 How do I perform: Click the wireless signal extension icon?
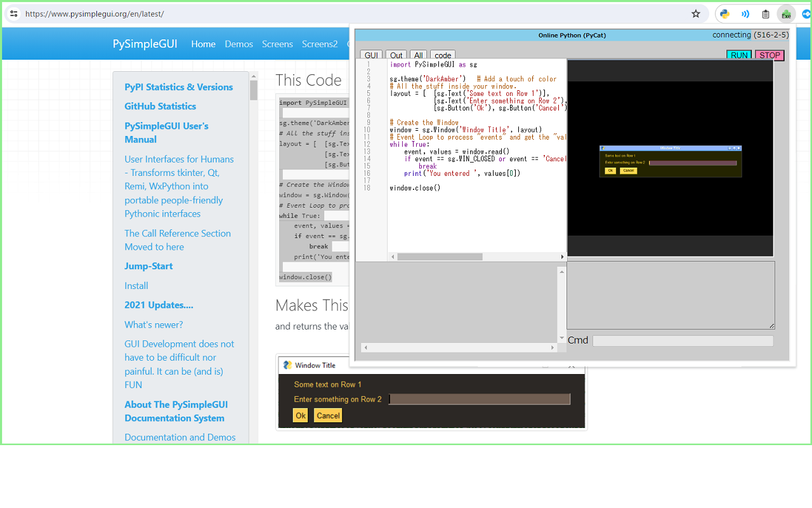coord(745,13)
